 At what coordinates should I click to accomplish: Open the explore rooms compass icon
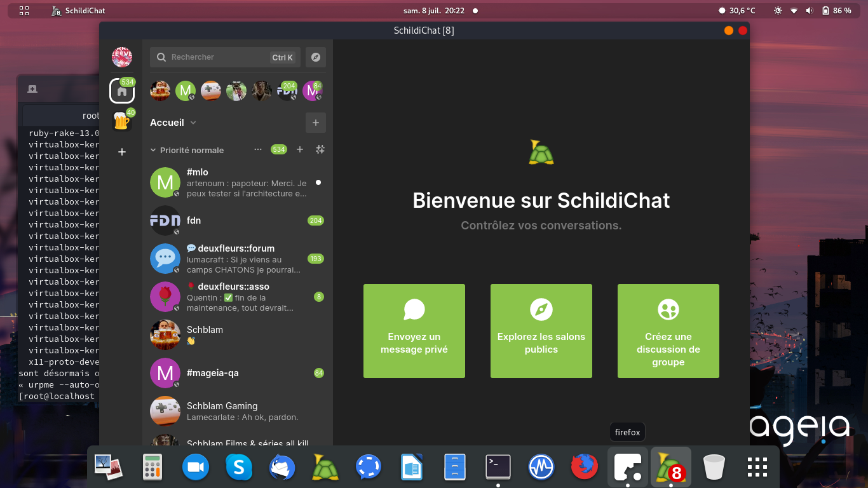[316, 57]
